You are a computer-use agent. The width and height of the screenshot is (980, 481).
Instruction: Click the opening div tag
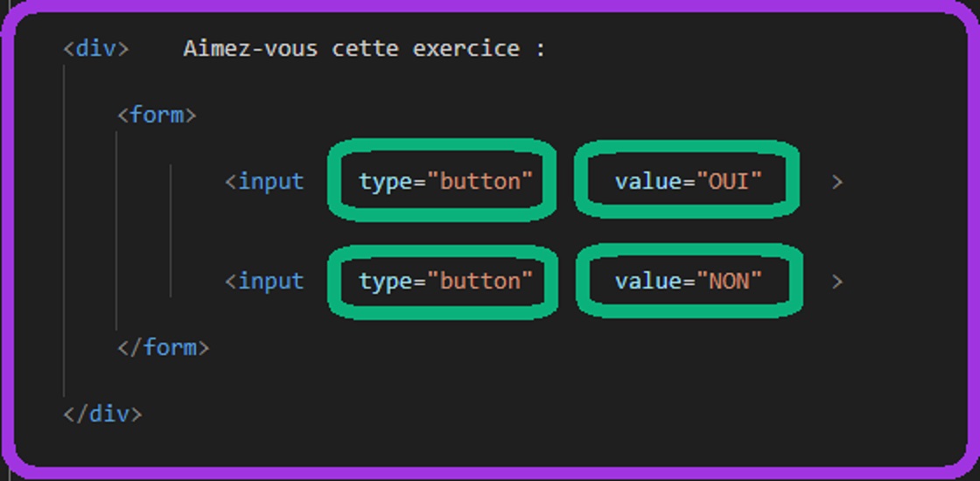[x=96, y=48]
